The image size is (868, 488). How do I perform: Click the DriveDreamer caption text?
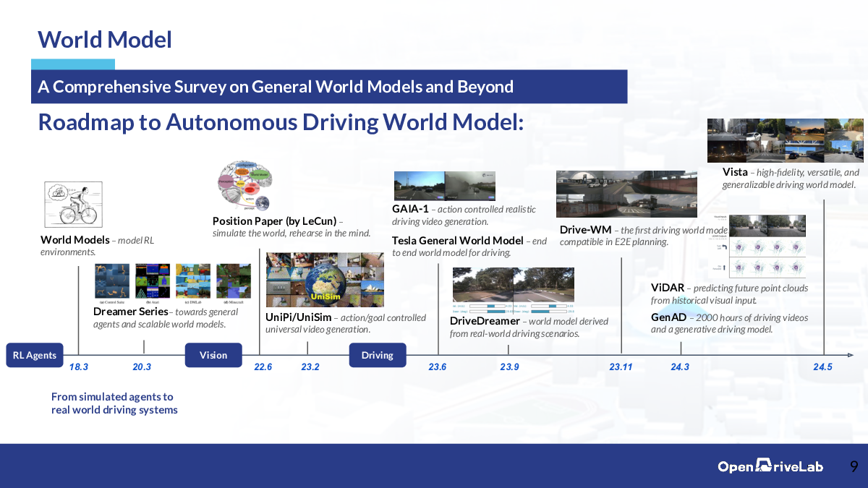pos(529,327)
